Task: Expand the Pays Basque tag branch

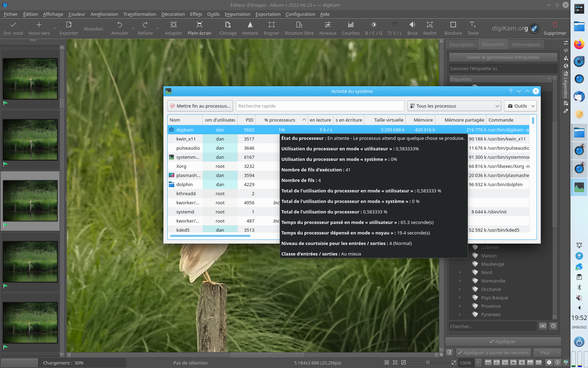Action: point(460,298)
